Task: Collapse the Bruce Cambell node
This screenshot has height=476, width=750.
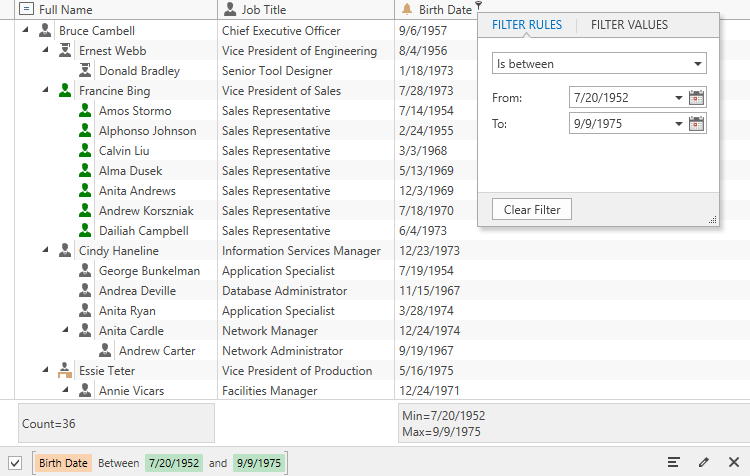Action: (x=26, y=30)
